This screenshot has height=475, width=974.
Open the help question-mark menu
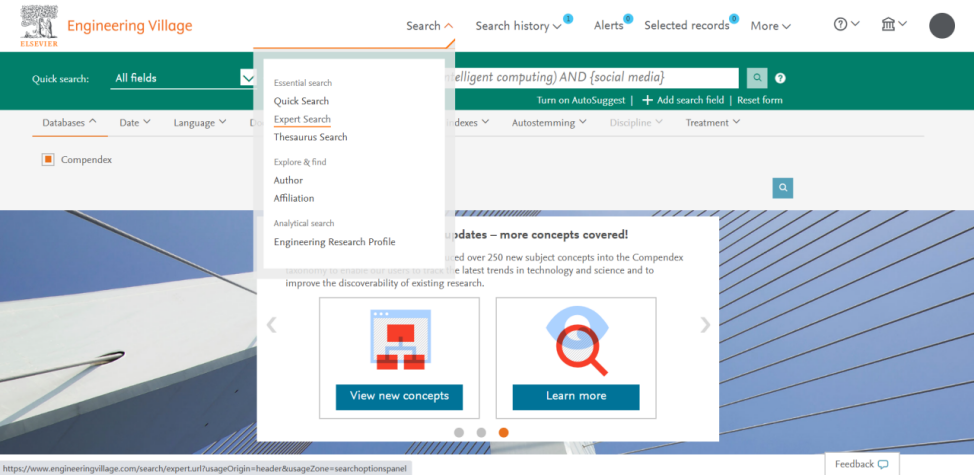click(x=846, y=24)
